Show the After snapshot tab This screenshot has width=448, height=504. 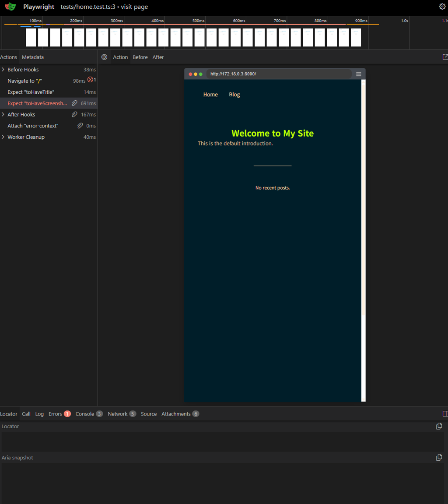point(158,57)
